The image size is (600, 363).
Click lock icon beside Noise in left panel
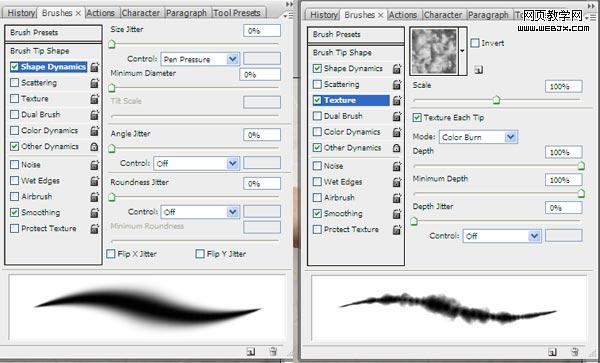pyautogui.click(x=95, y=165)
